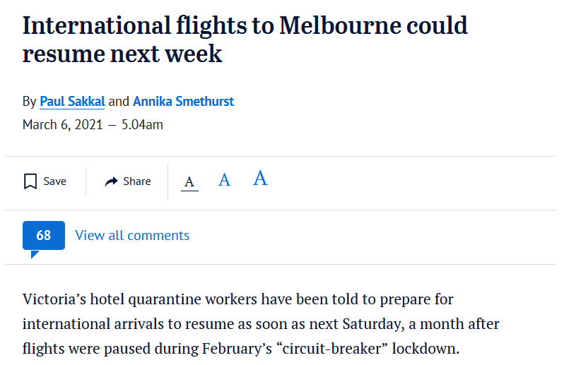588x365 pixels.
Task: Visit author Paul Sakkal's profile link
Action: [72, 102]
